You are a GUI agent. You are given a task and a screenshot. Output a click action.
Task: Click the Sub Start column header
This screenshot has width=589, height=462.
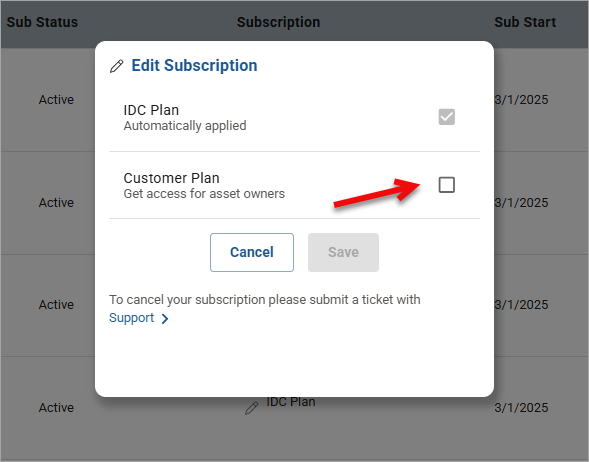525,22
